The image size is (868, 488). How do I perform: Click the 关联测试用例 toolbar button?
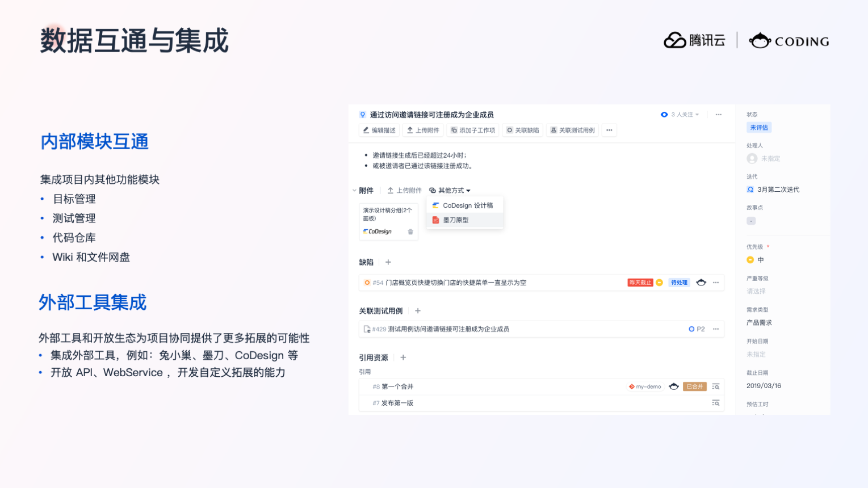573,131
